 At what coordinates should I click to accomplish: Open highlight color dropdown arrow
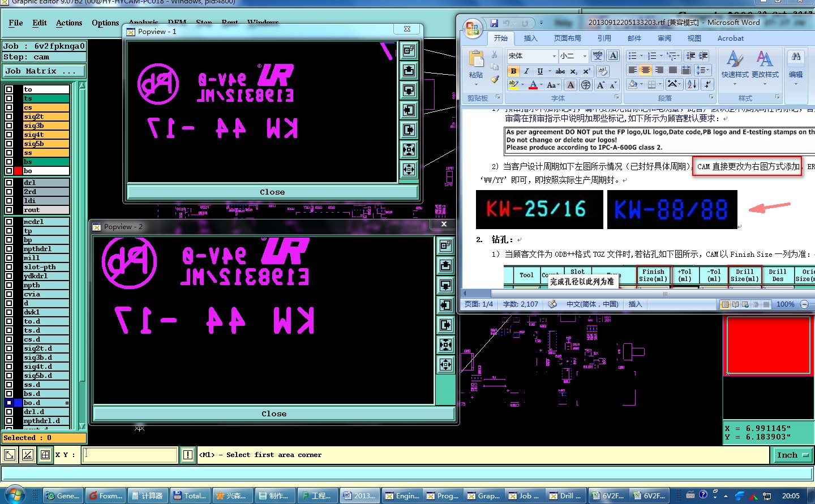click(x=522, y=85)
